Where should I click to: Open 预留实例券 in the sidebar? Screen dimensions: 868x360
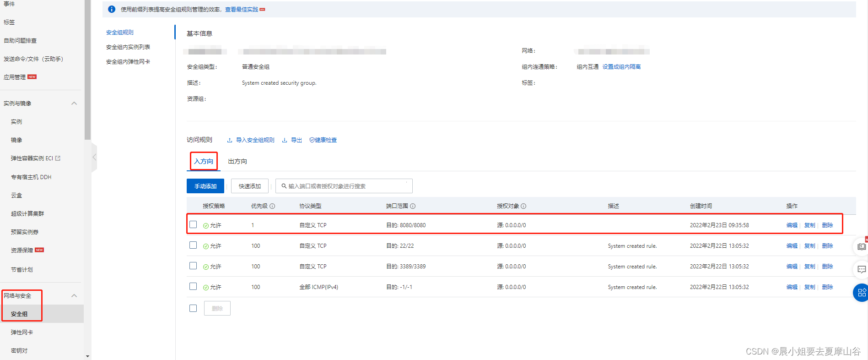(25, 232)
